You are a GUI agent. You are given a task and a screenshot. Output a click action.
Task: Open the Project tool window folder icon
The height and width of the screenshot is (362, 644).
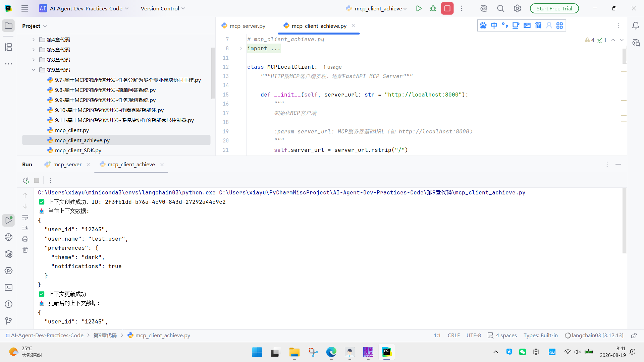[8, 26]
